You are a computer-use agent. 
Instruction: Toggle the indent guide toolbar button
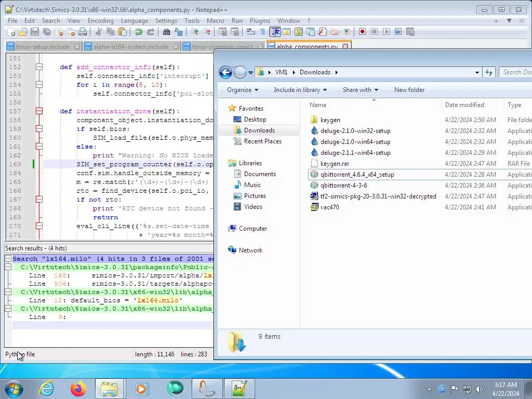coord(275,32)
